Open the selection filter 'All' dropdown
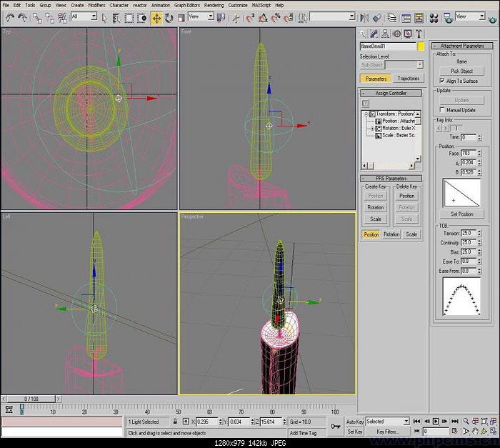 pyautogui.click(x=84, y=16)
